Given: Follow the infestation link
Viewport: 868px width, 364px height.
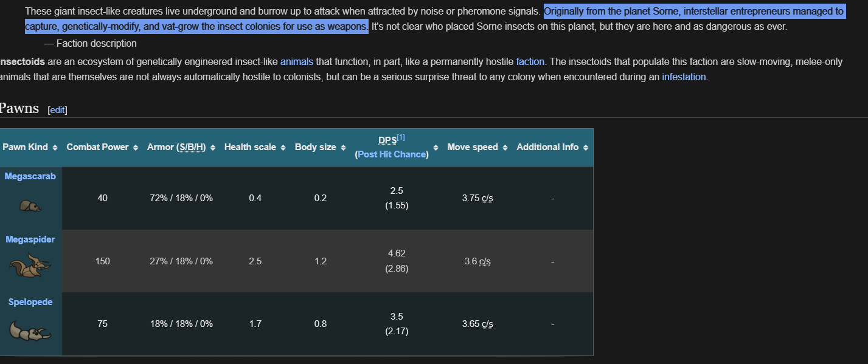Looking at the screenshot, I should click(x=684, y=77).
